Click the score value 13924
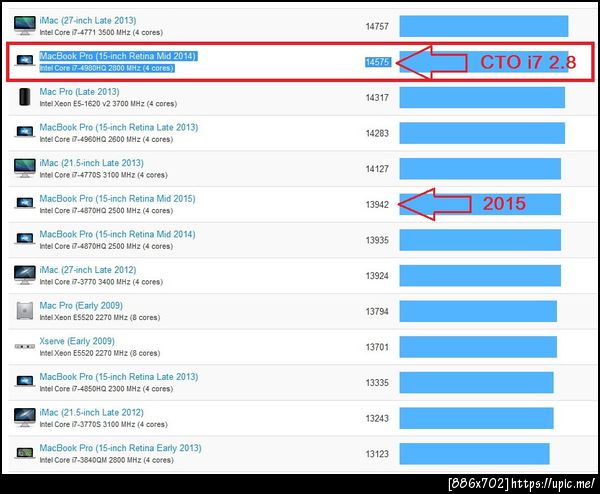 click(x=377, y=276)
